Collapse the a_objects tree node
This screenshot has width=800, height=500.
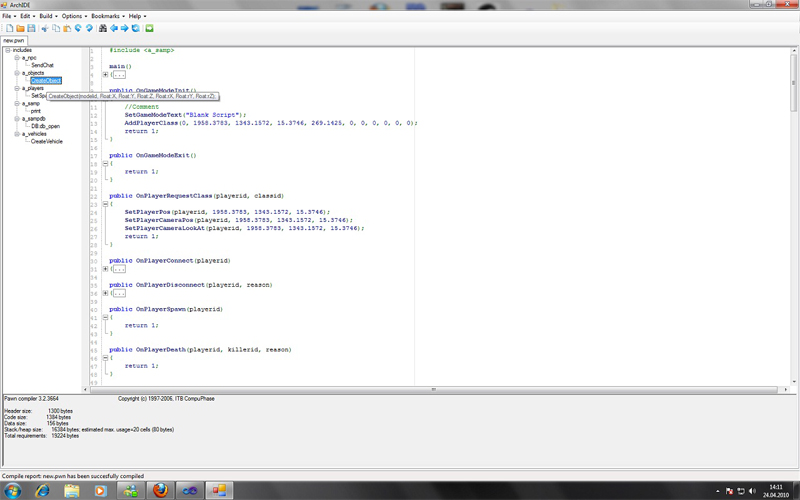click(16, 73)
